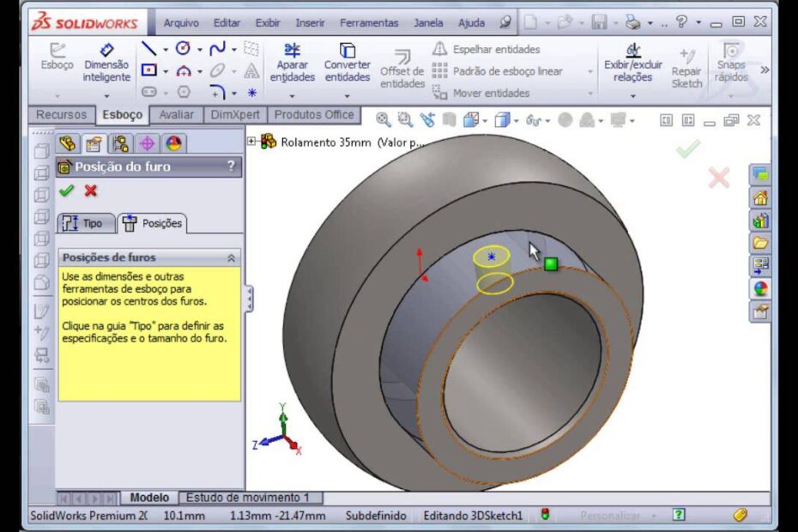Screen dimensions: 798x532
Task: Select the Circle sketch tool
Action: click(183, 49)
